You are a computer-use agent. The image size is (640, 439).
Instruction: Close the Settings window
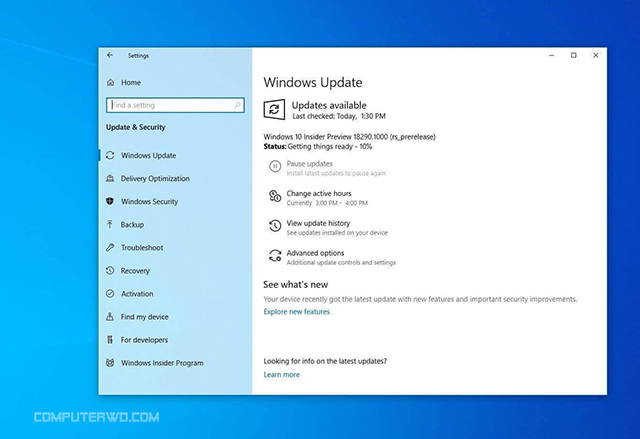click(596, 55)
